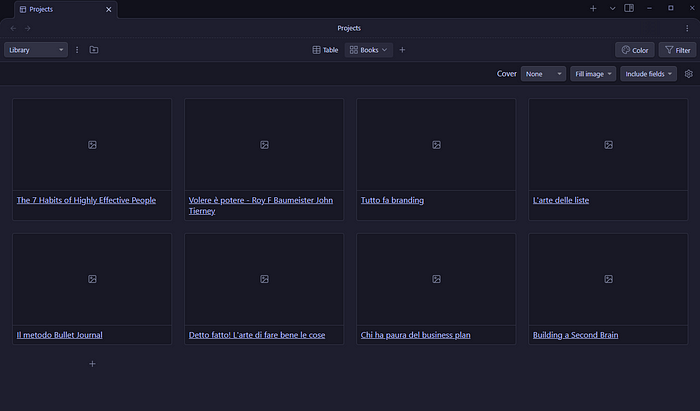Open the Cover field dropdown set to None
Screen dimensions: 700x411
point(543,74)
